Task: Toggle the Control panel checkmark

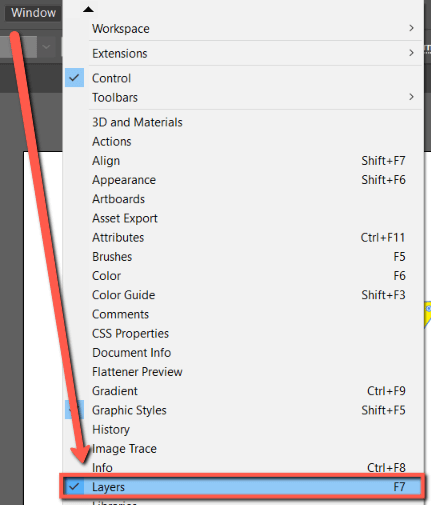Action: (74, 78)
